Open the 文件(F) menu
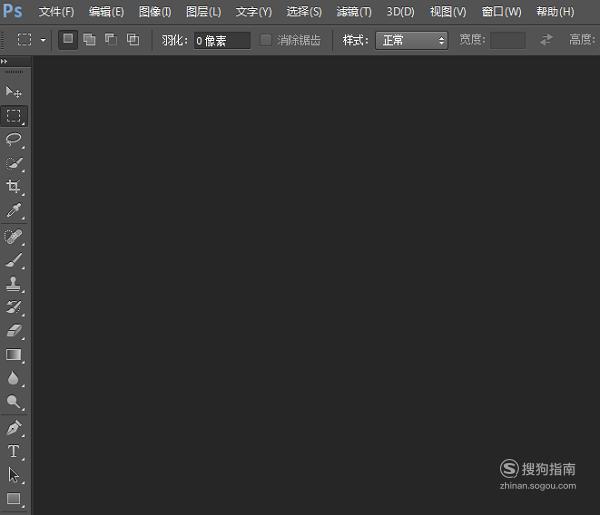 [56, 12]
